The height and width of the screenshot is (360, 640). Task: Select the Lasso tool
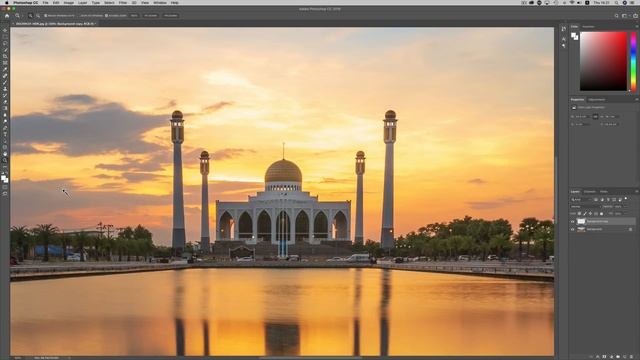pos(5,43)
